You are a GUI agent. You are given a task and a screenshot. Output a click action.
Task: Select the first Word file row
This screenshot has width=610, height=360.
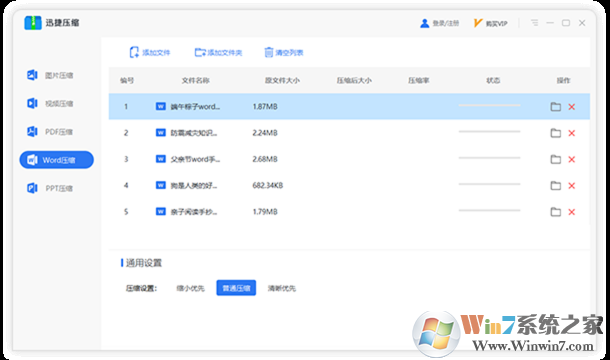click(349, 106)
